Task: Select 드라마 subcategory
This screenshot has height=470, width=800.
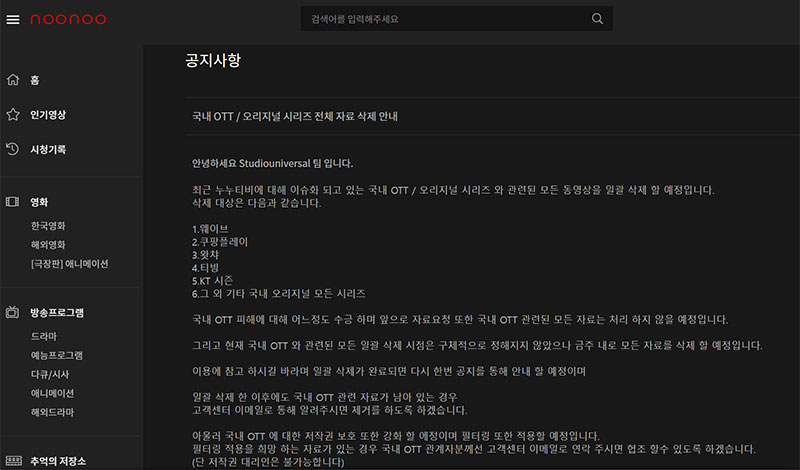Action: [x=44, y=336]
